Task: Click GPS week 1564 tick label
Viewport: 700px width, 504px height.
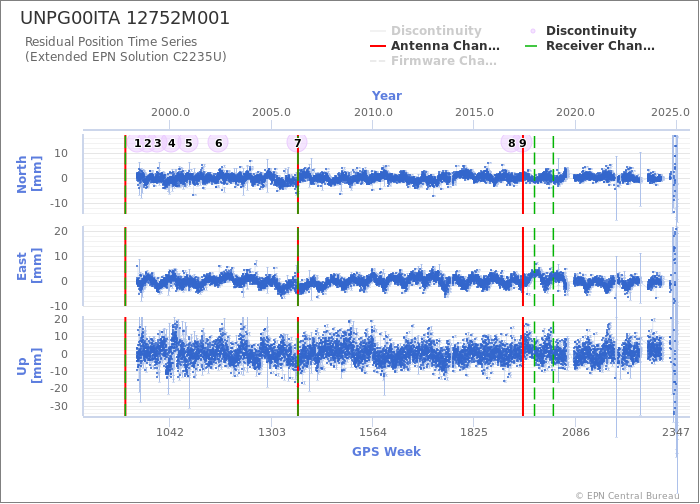Action: [x=373, y=432]
